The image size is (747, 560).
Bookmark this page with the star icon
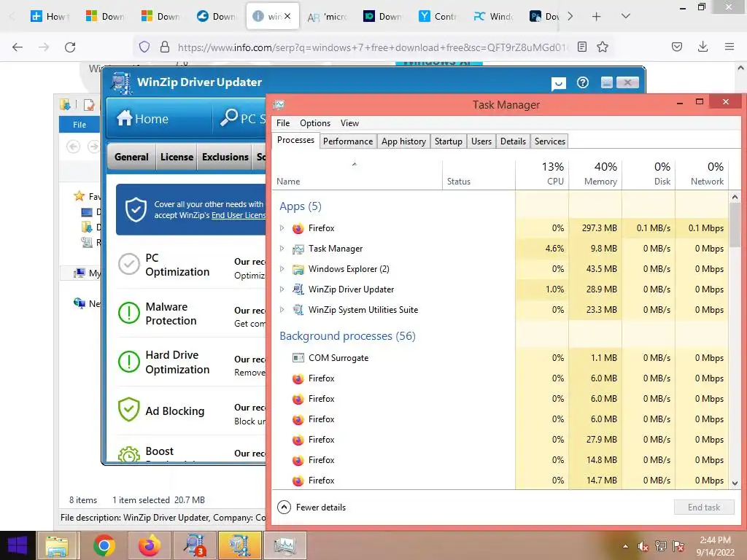pos(603,47)
